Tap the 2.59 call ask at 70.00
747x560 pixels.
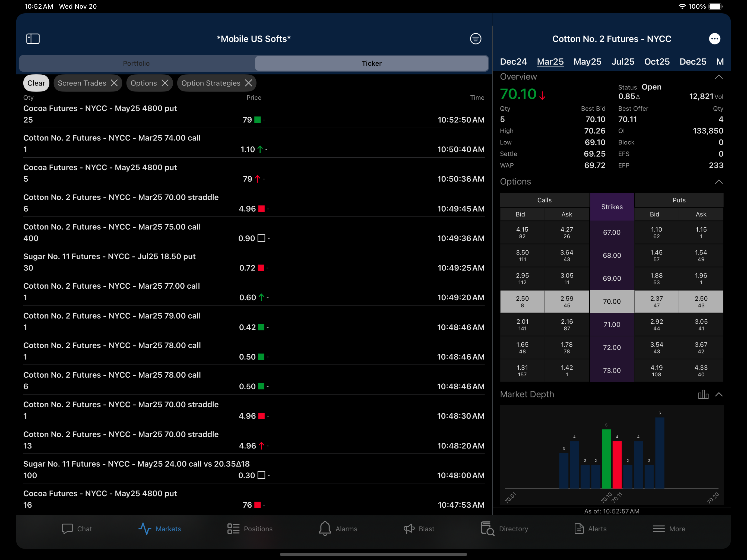click(x=567, y=301)
